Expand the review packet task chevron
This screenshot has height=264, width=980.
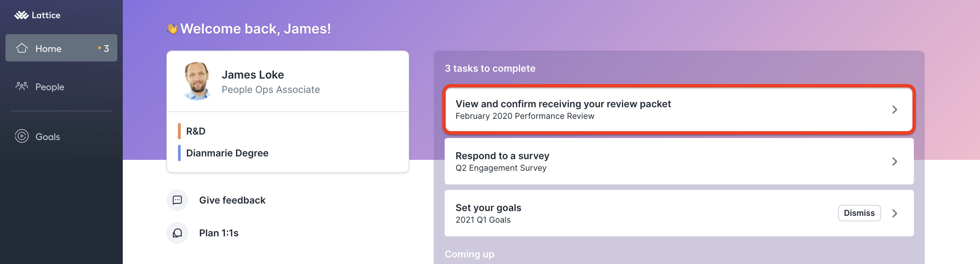[x=894, y=110]
